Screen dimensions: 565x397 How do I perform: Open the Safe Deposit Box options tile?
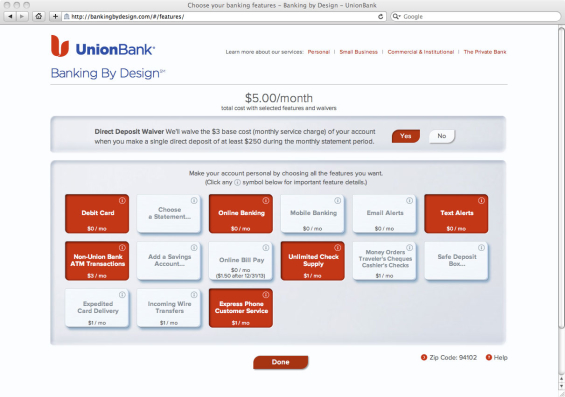point(456,261)
